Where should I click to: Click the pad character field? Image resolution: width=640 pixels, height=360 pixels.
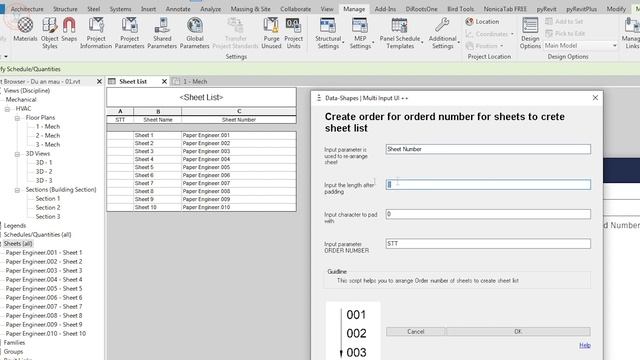click(488, 214)
